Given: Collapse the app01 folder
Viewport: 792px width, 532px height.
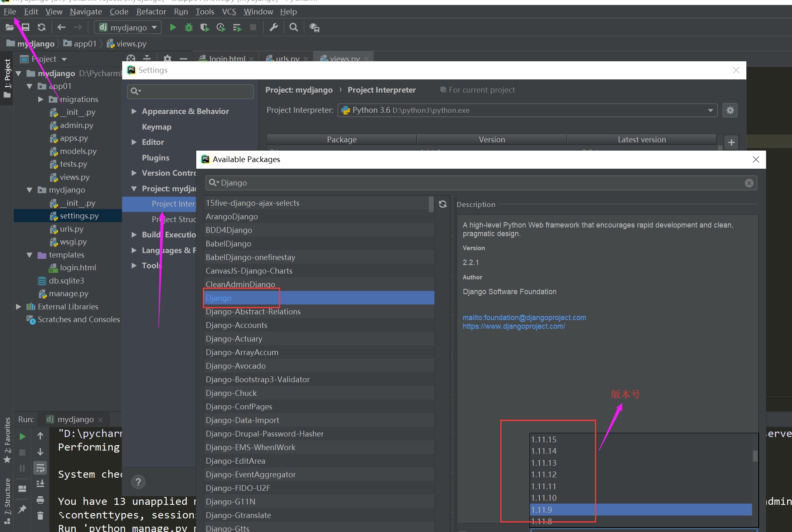Looking at the screenshot, I should tap(30, 86).
